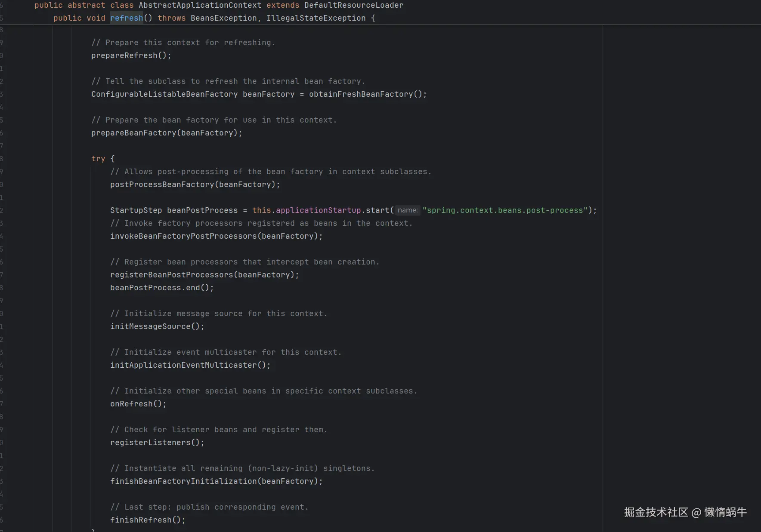Screen dimensions: 761x532
Task: Click the try keyword
Action: 98,159
